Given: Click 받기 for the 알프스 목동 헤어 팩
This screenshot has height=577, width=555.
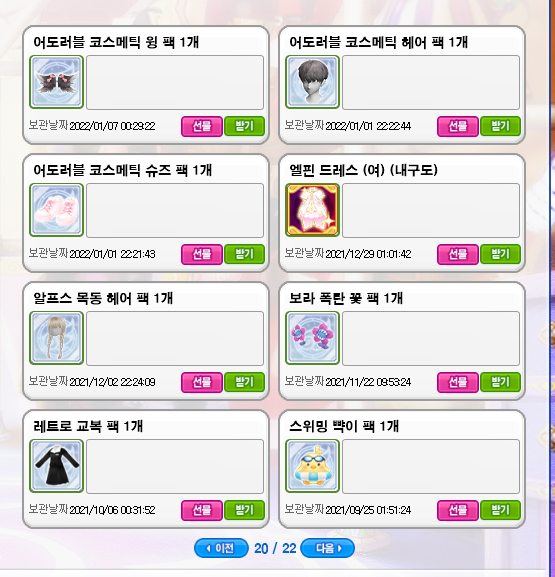Looking at the screenshot, I should 244,382.
